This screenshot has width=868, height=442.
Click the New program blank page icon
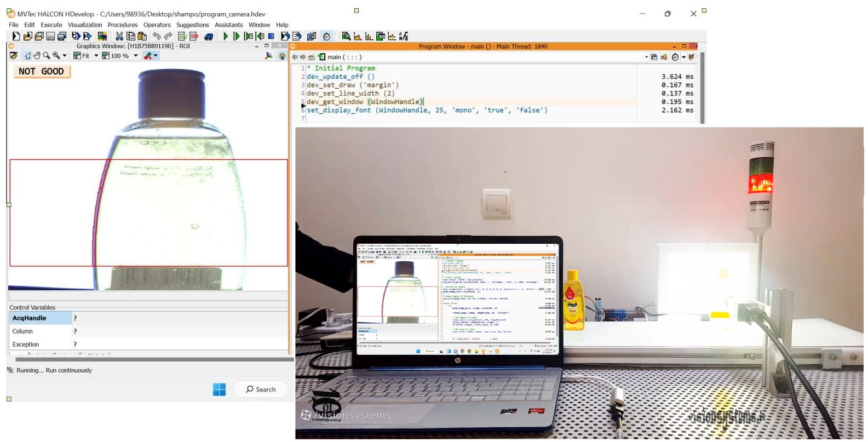click(x=16, y=36)
